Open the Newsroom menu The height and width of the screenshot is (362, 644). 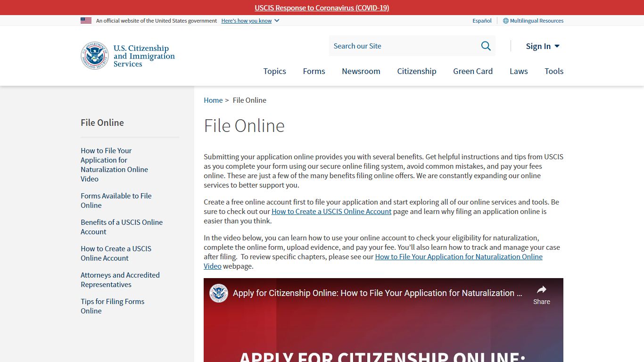click(361, 71)
